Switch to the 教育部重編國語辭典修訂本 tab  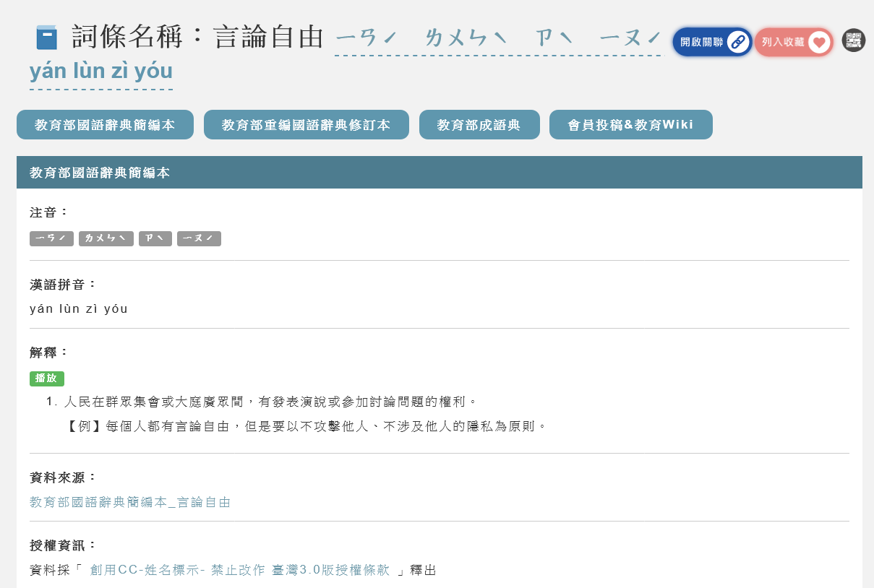coord(306,124)
